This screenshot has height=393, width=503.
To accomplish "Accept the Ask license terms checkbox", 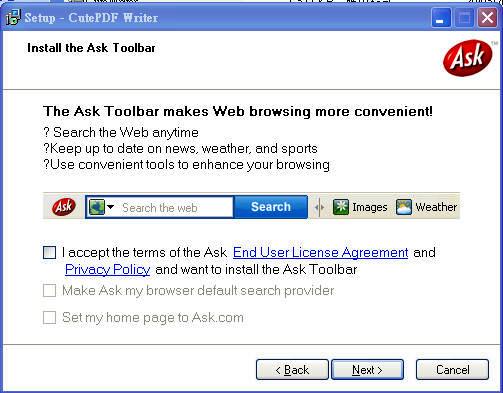I will [x=49, y=252].
